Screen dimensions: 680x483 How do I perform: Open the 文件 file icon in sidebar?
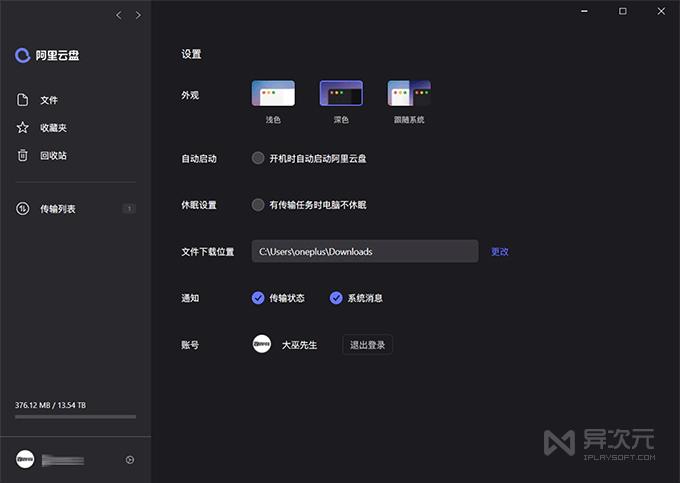tap(23, 100)
